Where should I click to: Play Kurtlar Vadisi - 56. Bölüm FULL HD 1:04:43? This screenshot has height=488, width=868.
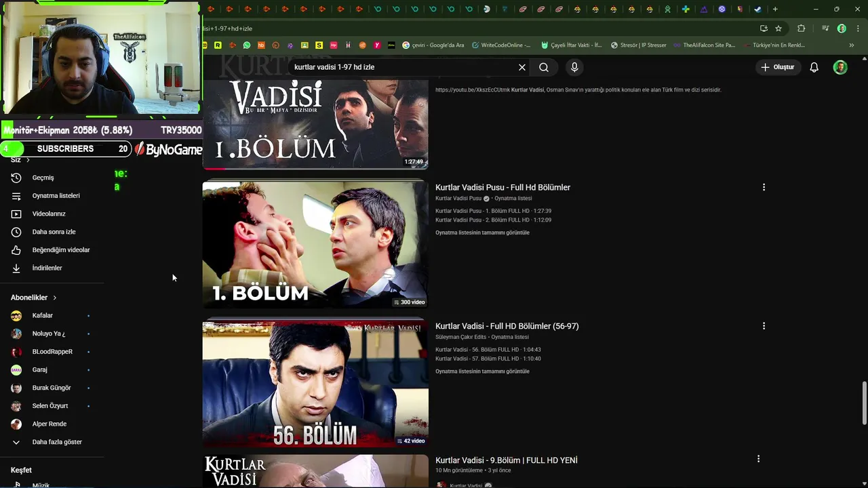coord(488,350)
